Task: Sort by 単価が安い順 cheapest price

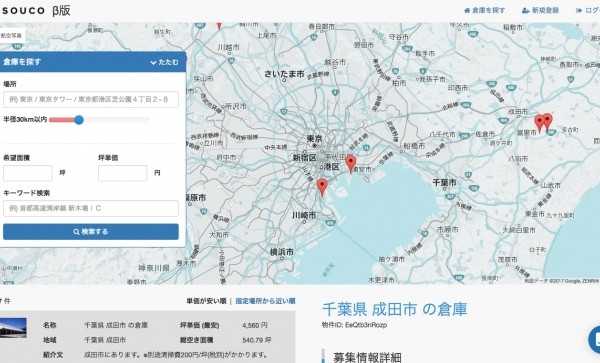Action: coord(206,301)
